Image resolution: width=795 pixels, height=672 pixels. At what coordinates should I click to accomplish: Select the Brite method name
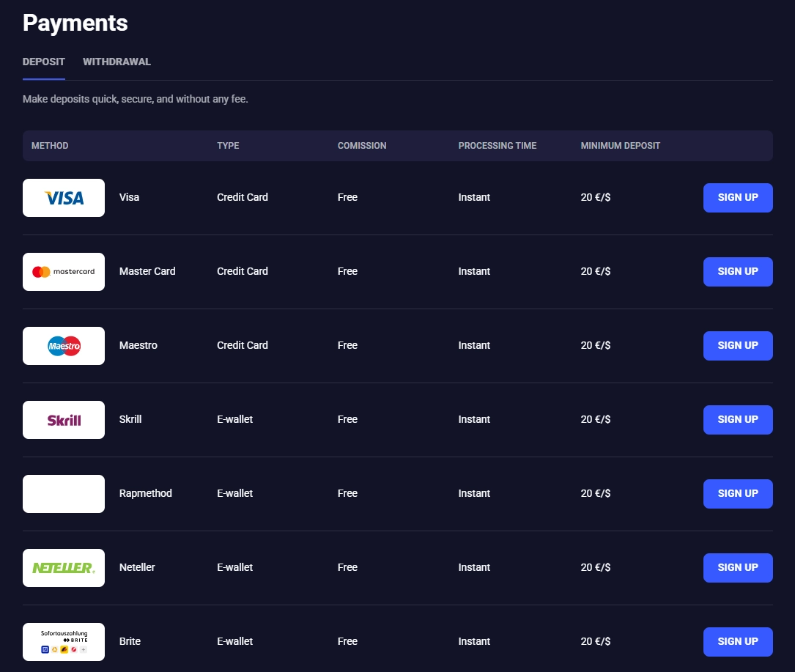(x=130, y=641)
